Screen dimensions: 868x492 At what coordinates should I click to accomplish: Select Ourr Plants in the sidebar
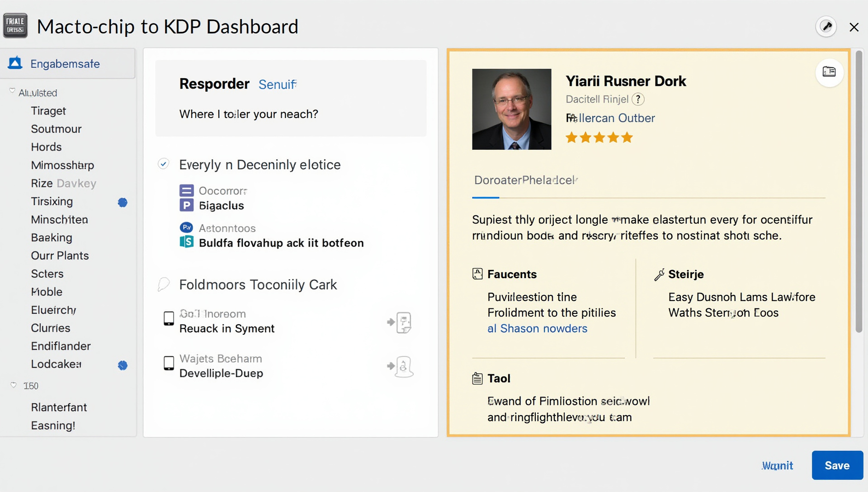coord(60,255)
